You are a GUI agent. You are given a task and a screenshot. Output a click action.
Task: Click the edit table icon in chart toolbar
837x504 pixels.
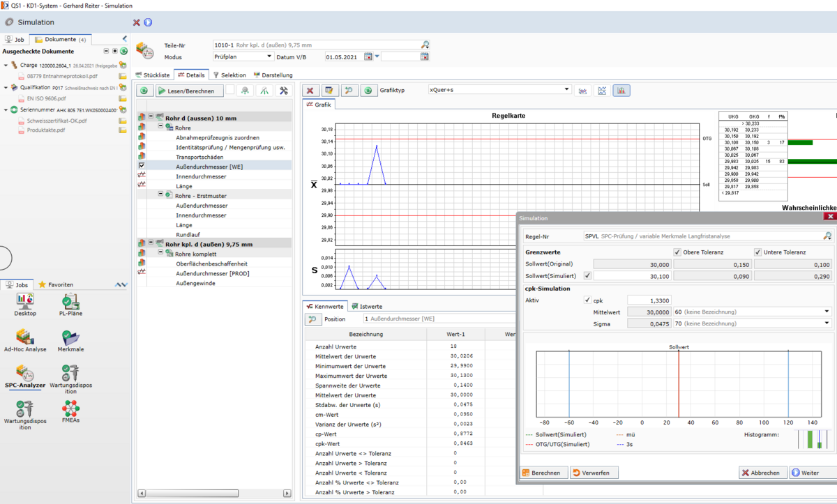click(x=329, y=91)
